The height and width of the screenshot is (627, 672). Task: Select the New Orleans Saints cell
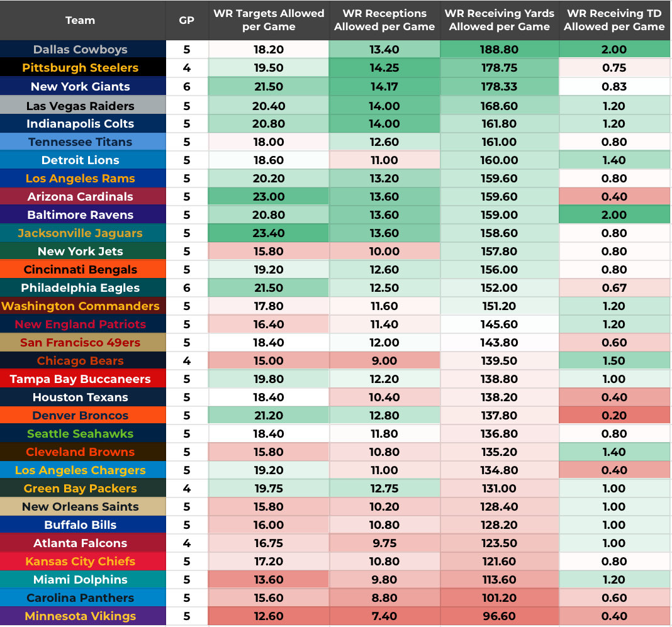[x=82, y=507]
